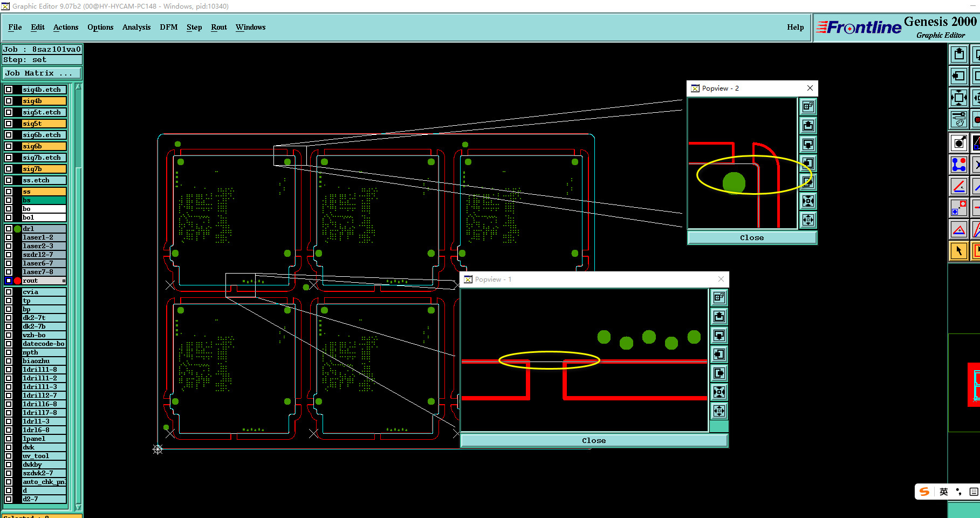Toggle display checkbox for sig5t layer

pos(9,124)
